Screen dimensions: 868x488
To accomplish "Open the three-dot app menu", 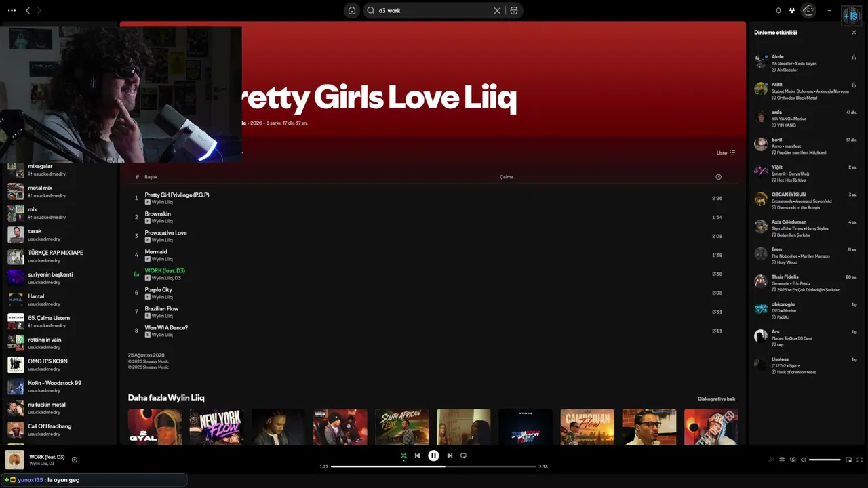I will point(12,10).
